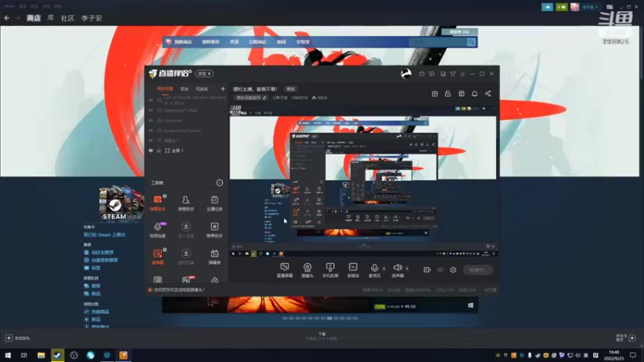Open the gift box icon in room header
This screenshot has width=644, height=362.
[x=435, y=93]
